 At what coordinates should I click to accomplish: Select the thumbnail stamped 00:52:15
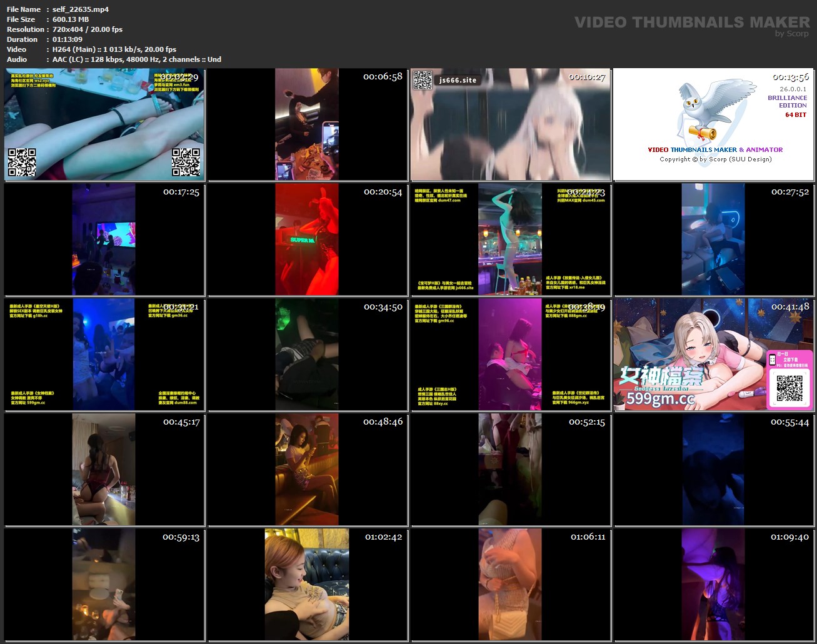click(511, 470)
